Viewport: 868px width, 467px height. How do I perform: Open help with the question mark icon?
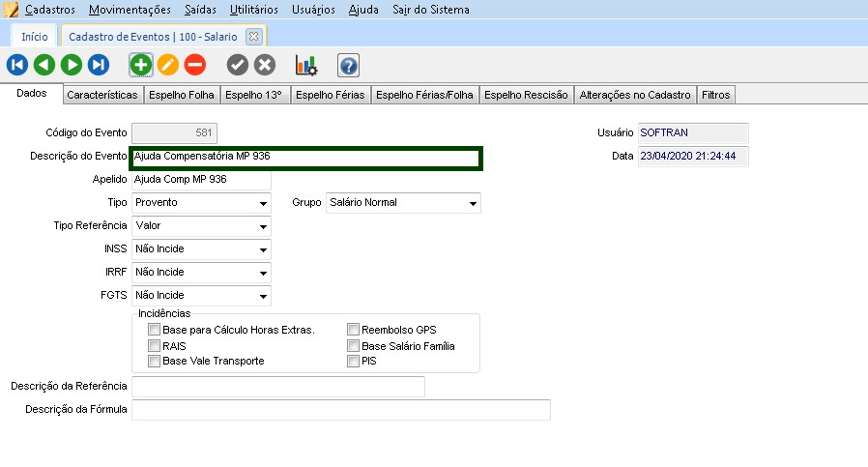(348, 66)
